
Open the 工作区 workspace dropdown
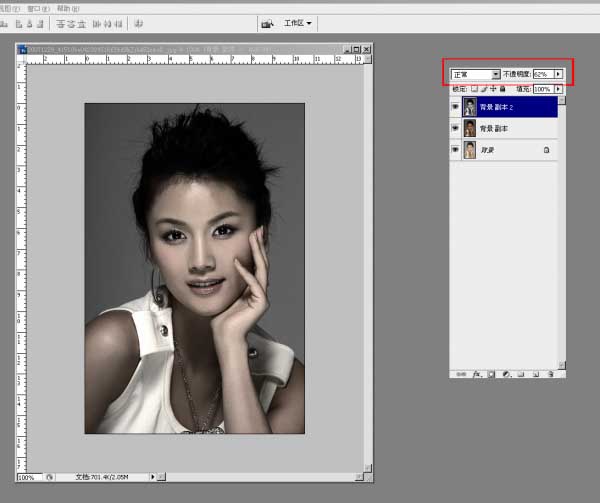298,23
